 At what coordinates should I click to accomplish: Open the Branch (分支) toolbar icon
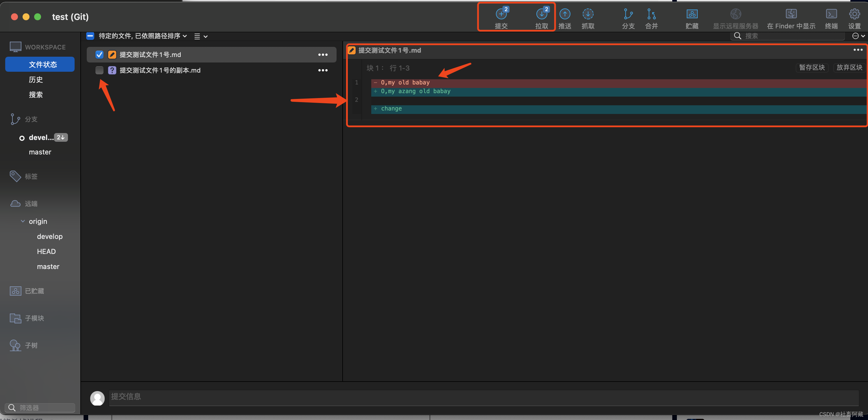pyautogui.click(x=628, y=14)
